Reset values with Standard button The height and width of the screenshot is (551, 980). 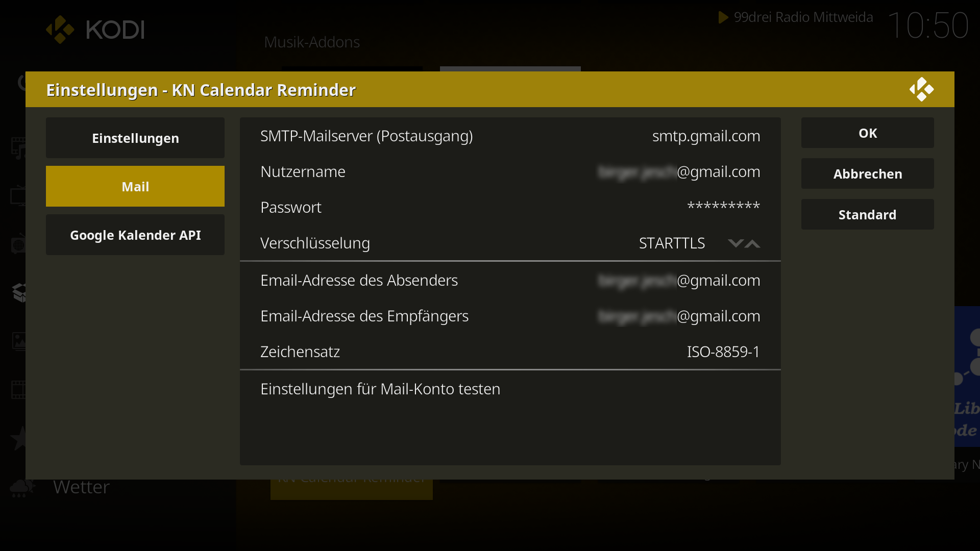click(868, 214)
